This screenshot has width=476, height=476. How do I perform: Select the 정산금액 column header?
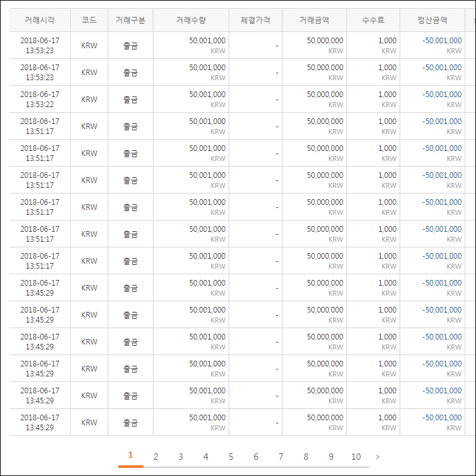[x=432, y=20]
